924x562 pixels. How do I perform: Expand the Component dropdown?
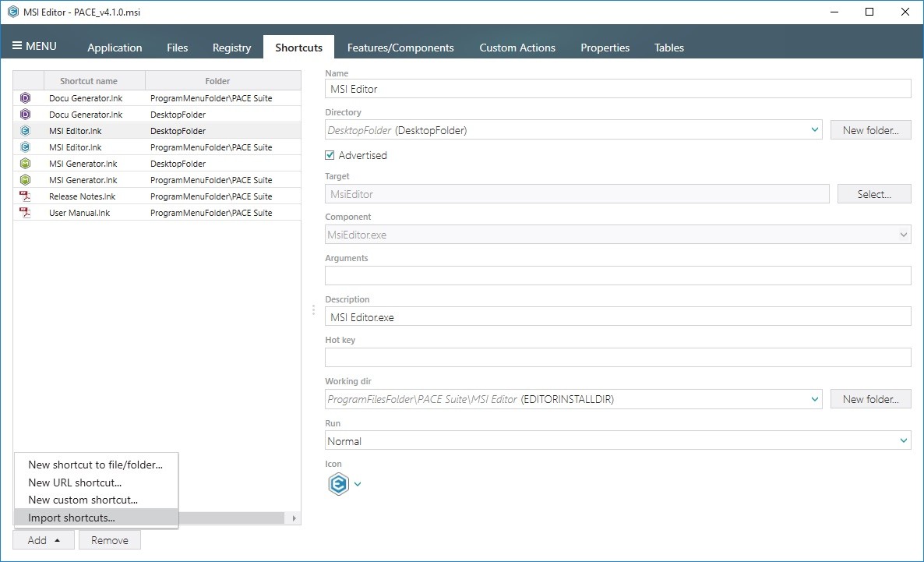[x=904, y=235]
